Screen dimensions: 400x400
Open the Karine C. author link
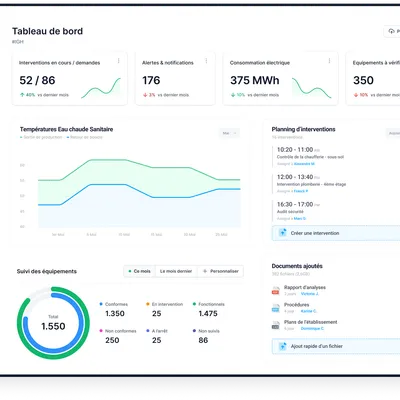pos(309,311)
